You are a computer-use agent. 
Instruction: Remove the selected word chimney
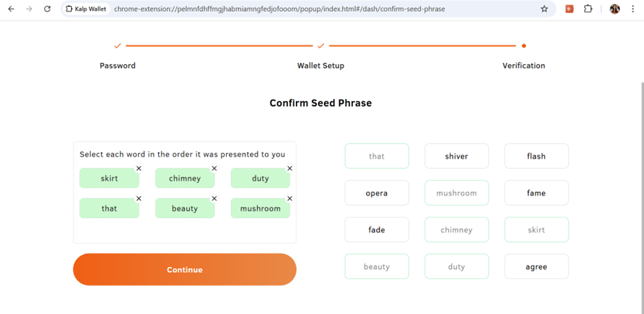click(x=214, y=168)
